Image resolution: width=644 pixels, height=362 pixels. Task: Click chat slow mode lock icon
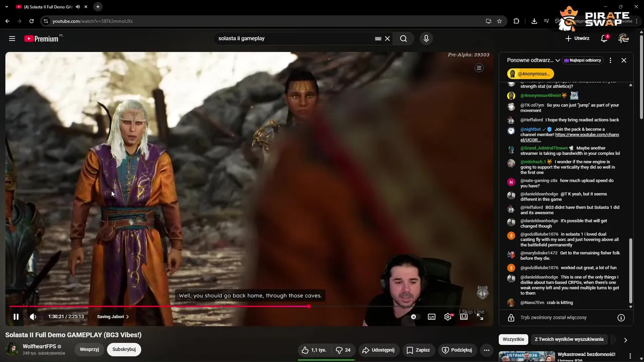tap(511, 318)
